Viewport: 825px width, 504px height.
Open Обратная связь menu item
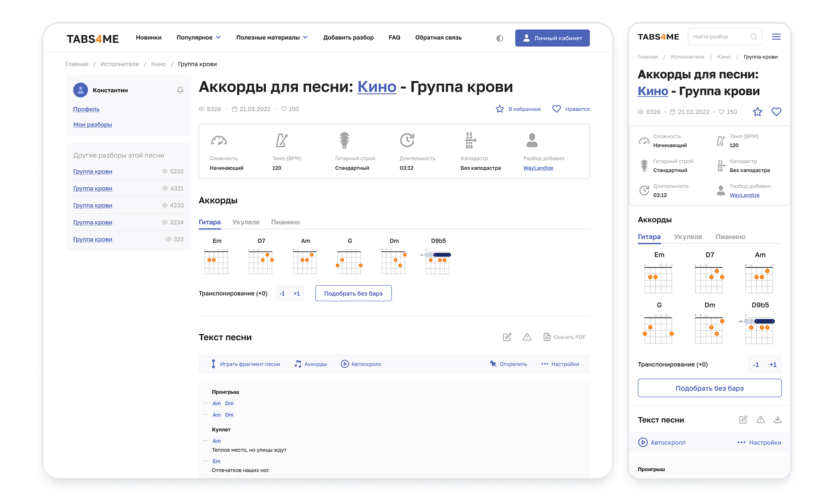click(x=438, y=38)
